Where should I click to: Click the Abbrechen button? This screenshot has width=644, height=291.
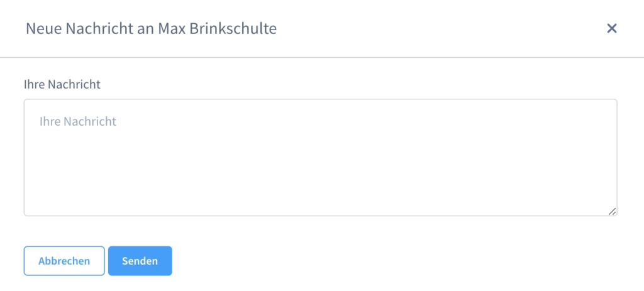[64, 261]
